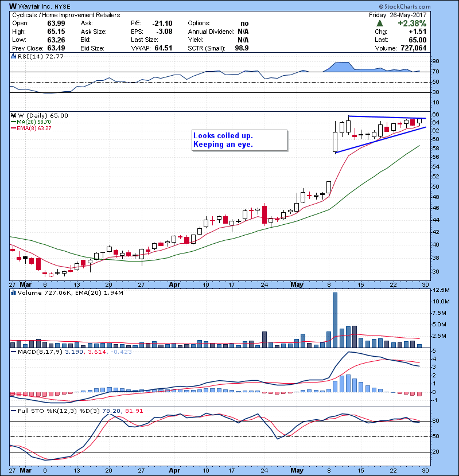Image resolution: width=459 pixels, height=476 pixels.
Task: Click the 'Last Size:' label
Action: click(144, 40)
